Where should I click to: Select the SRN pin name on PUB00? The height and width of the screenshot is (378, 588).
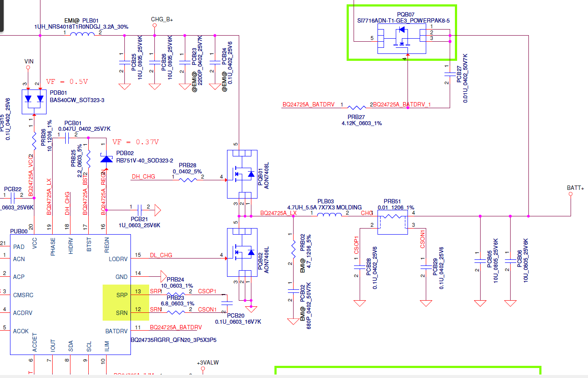coord(122,313)
